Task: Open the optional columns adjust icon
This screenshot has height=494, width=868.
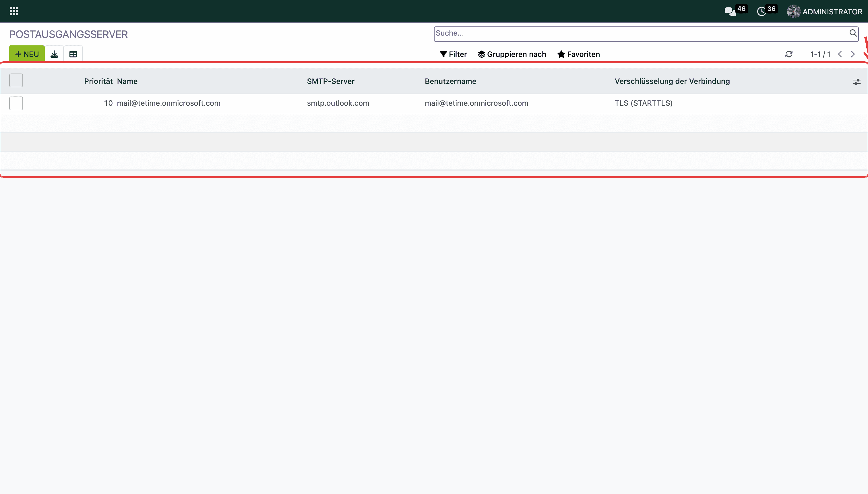Action: coord(857,82)
